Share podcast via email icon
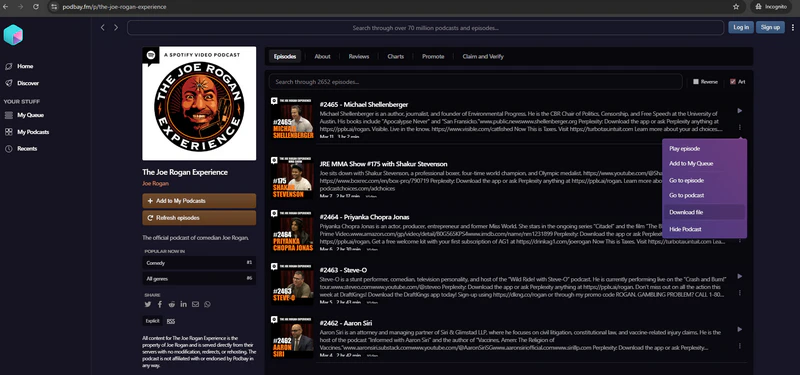800x375 pixels. point(195,305)
